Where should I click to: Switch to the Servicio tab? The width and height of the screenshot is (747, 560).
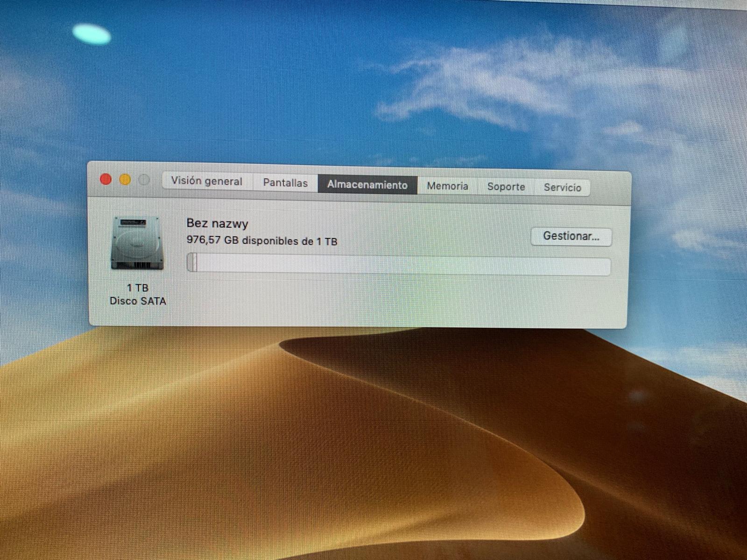coord(562,188)
